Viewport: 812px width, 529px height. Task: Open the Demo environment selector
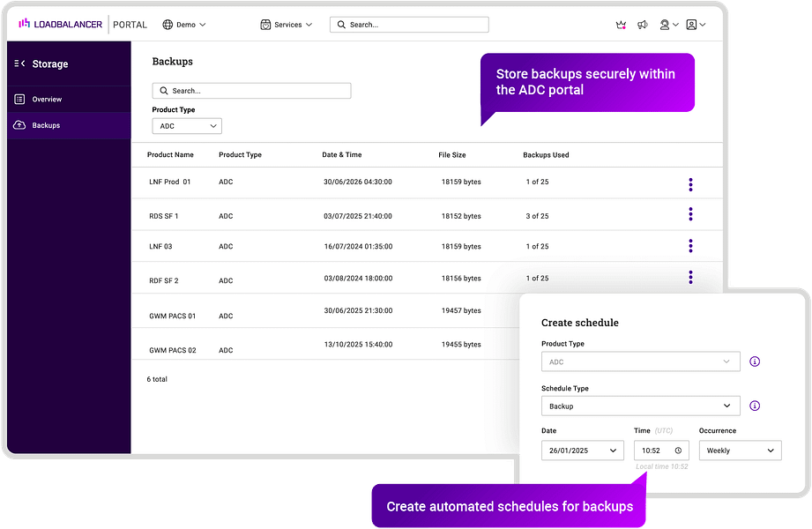[184, 25]
